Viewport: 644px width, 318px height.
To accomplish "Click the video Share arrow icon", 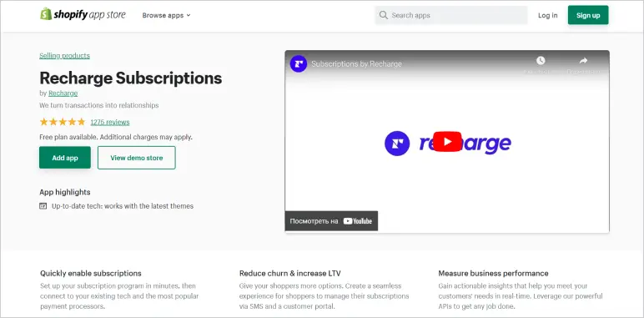I will coord(583,61).
